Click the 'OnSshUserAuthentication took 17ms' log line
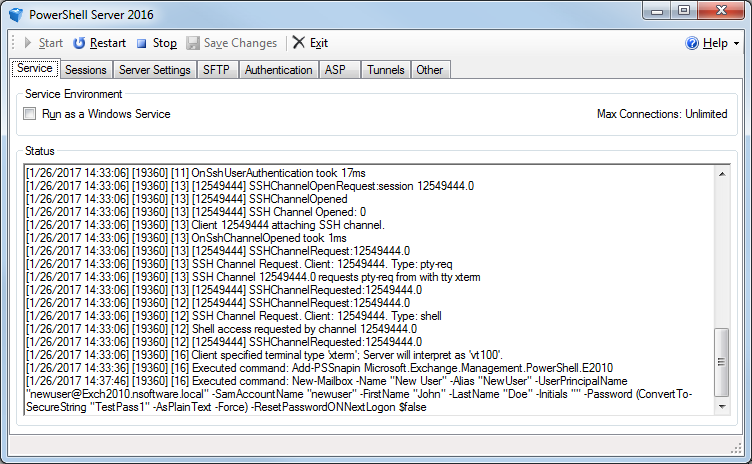Screen dimensions: 752x464 pyautogui.click(x=196, y=173)
